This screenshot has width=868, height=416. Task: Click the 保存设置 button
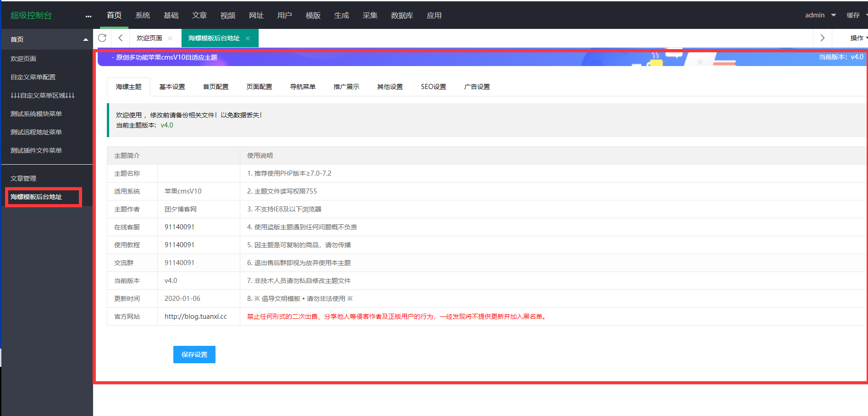click(194, 355)
